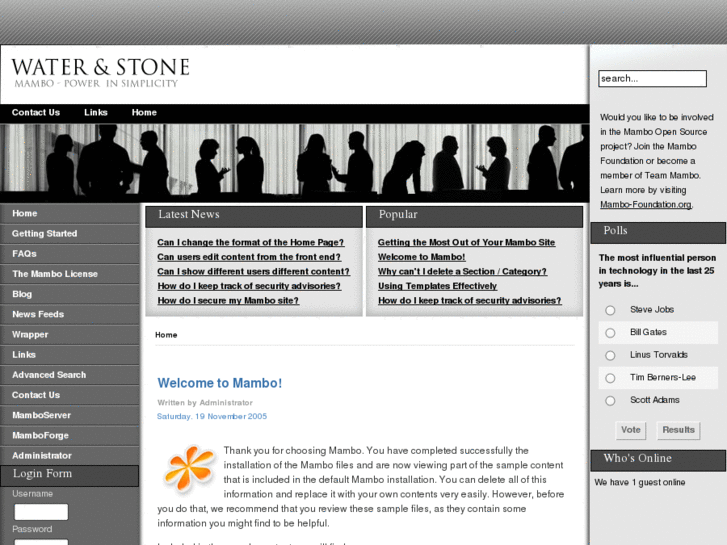Open Links in the left sidebar
This screenshot has width=727, height=545.
70,354
